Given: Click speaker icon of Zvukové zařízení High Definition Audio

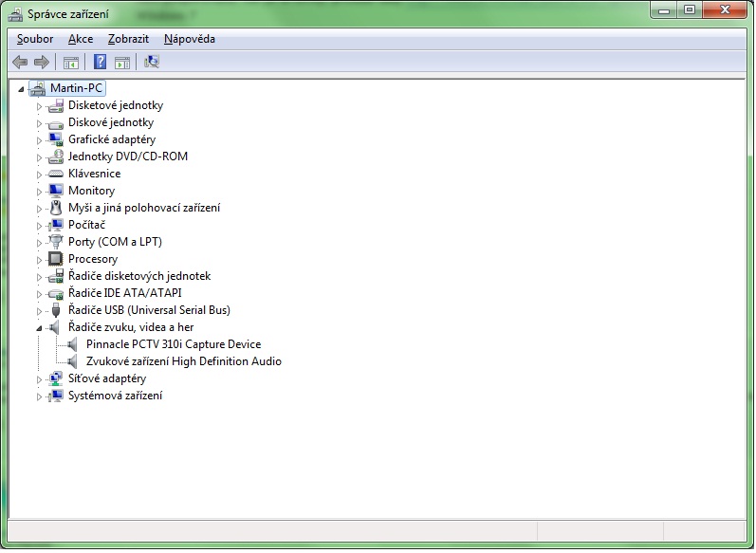Looking at the screenshot, I should (x=73, y=361).
